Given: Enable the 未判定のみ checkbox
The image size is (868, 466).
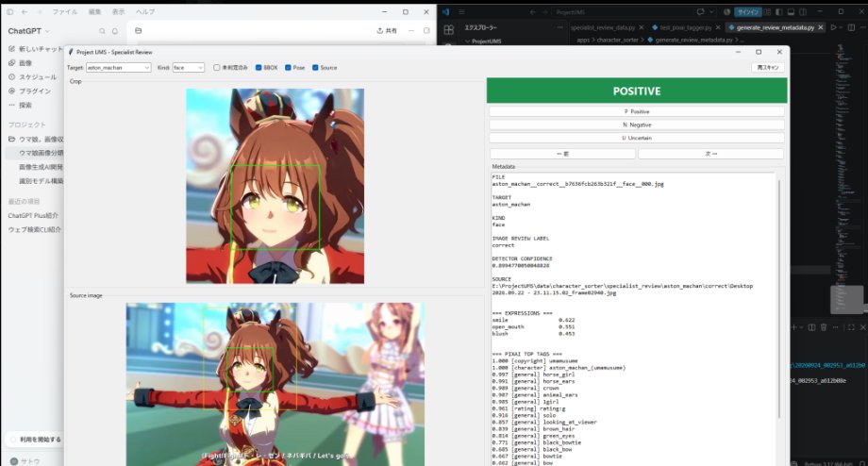Looking at the screenshot, I should pos(216,68).
